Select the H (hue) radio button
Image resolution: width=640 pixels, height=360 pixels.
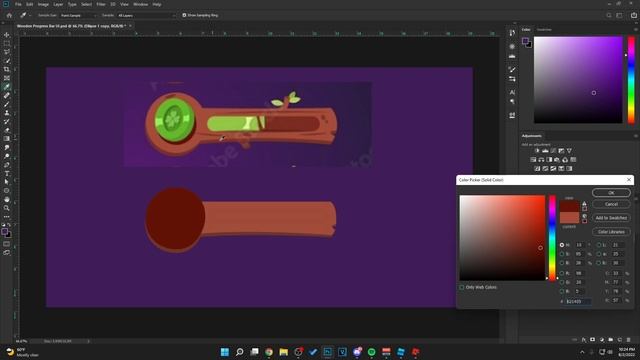562,245
